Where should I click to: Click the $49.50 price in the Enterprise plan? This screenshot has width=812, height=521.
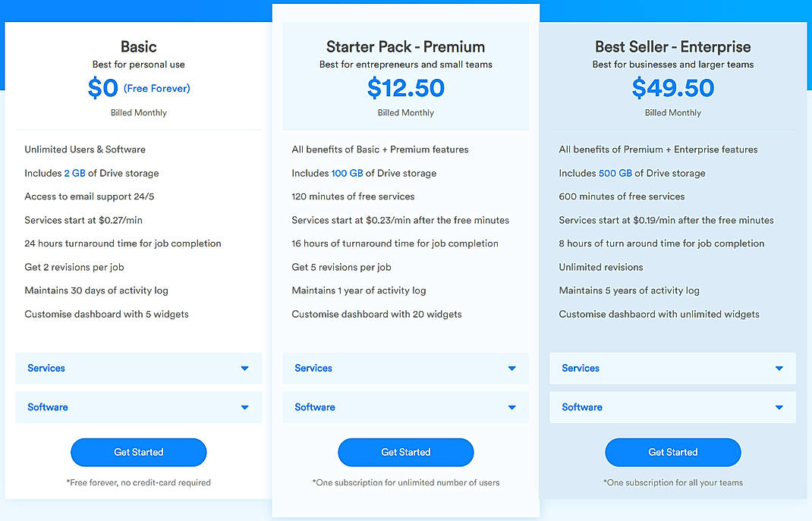[x=672, y=89]
